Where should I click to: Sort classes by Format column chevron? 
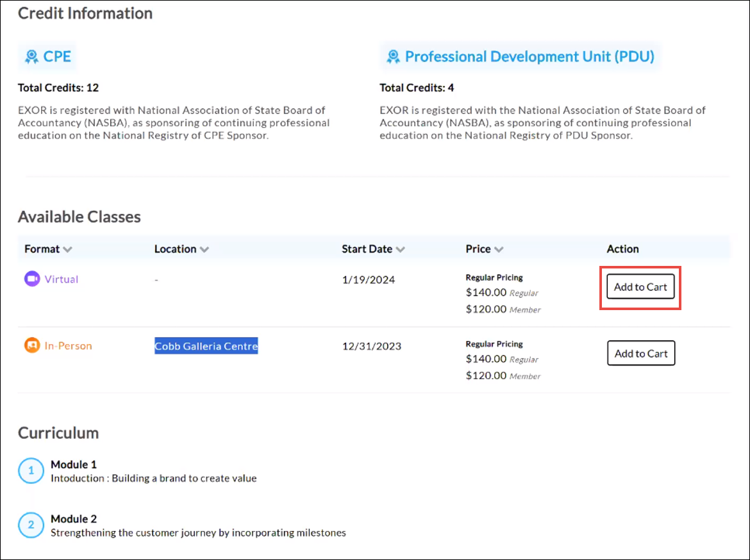[x=67, y=249]
